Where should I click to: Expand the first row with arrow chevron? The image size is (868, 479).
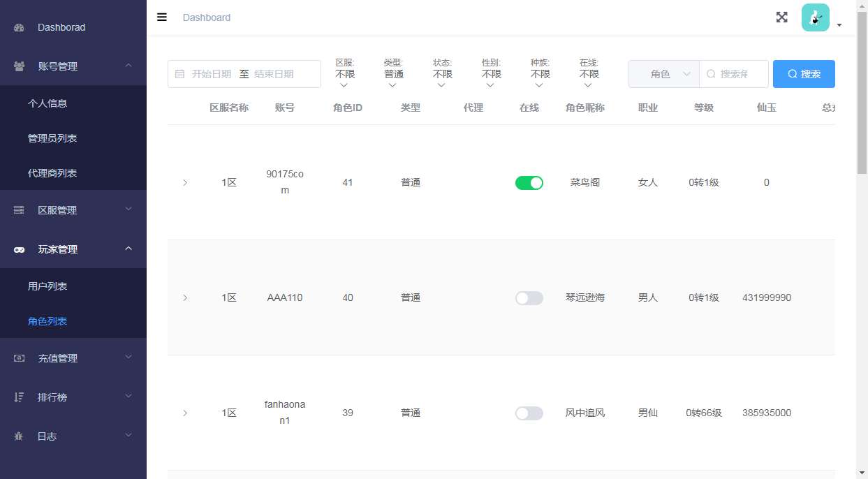185,182
